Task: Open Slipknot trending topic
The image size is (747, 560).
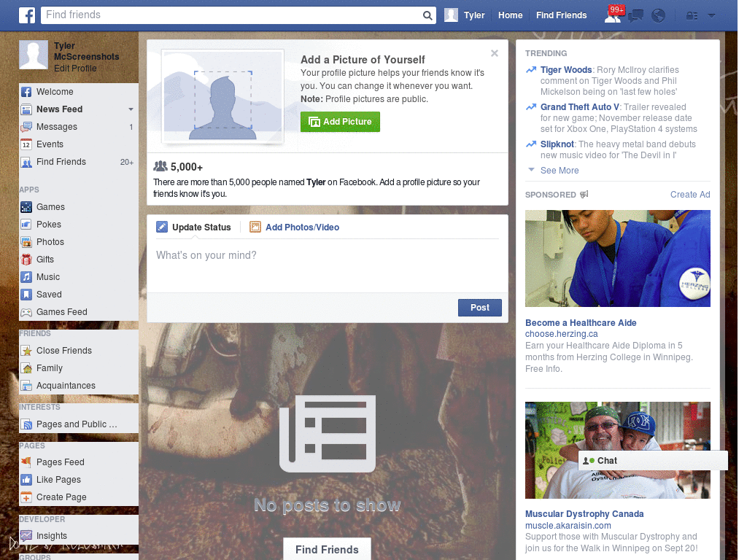Action: [x=557, y=144]
